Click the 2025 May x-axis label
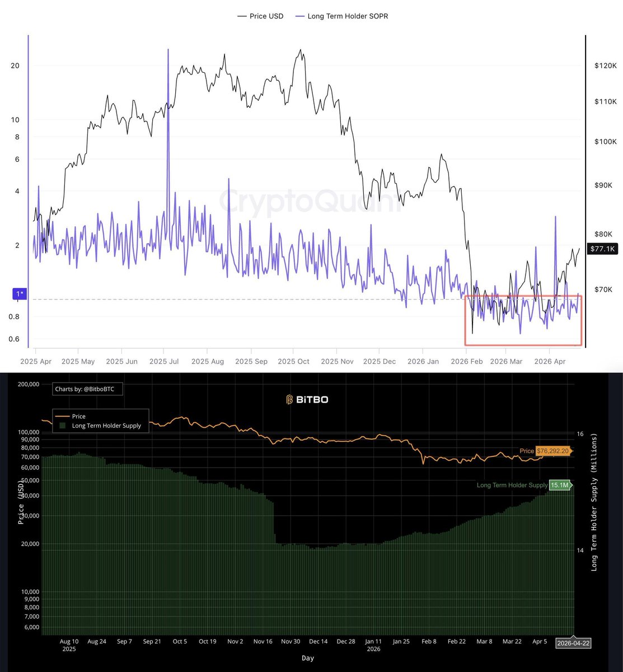The image size is (623, 672). pyautogui.click(x=78, y=362)
